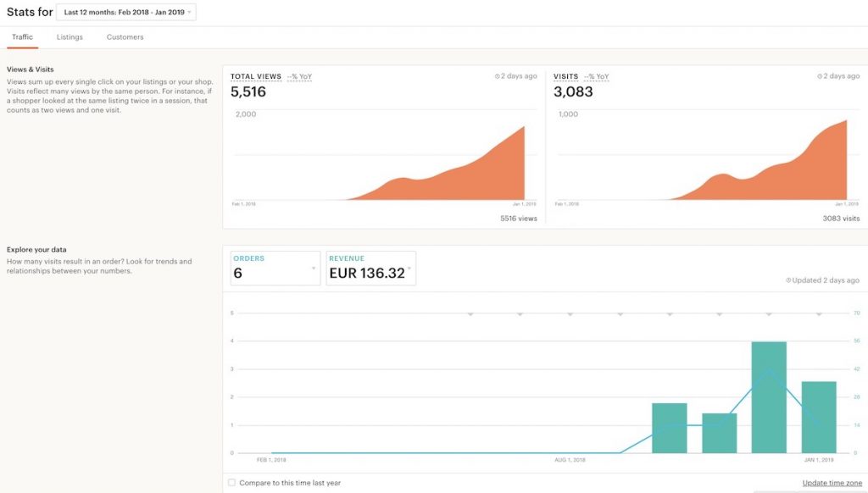Click the 'Explore your data' heading
Screen dimensions: 868x493
[36, 250]
